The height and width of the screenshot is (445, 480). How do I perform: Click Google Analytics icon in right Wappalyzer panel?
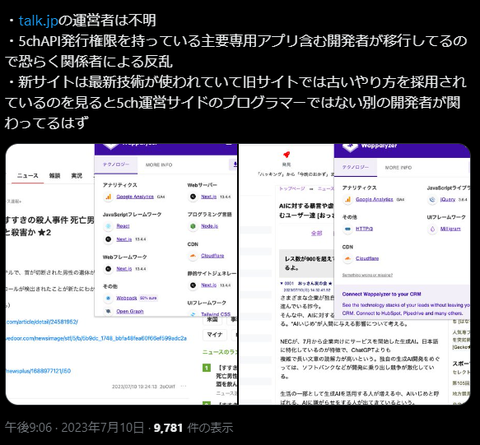pyautogui.click(x=348, y=199)
